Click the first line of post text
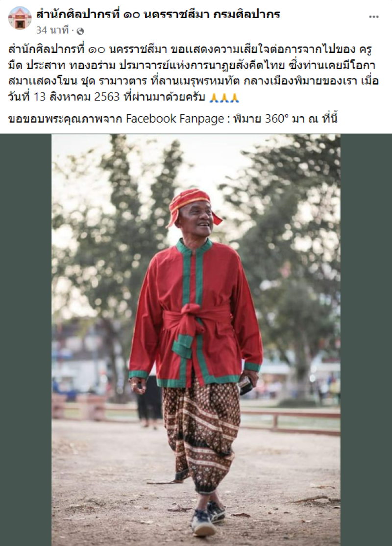 [190, 50]
